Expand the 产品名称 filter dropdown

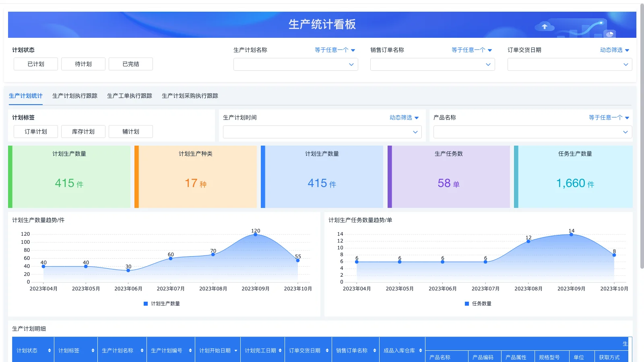[x=532, y=132]
